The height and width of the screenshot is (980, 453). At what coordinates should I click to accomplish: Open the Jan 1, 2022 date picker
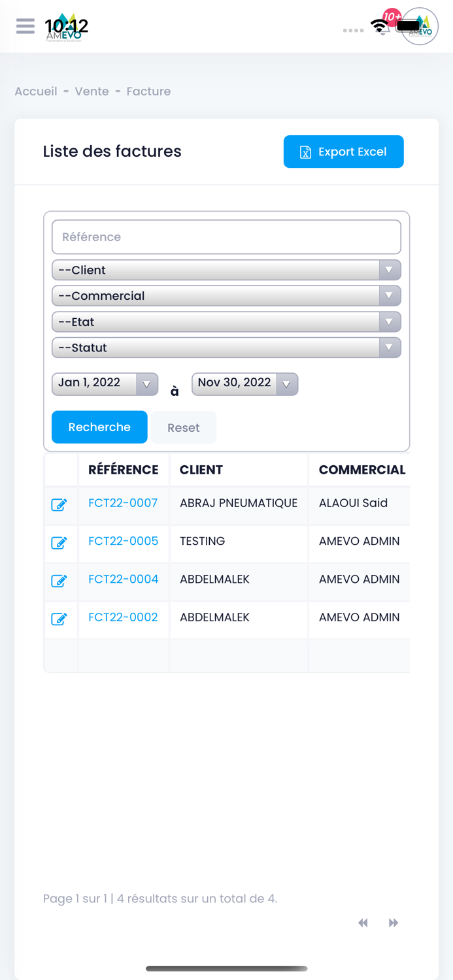(x=105, y=384)
